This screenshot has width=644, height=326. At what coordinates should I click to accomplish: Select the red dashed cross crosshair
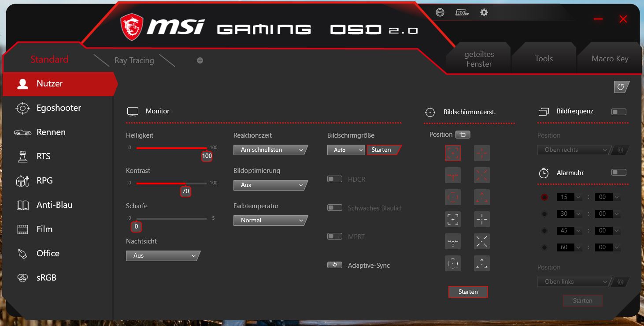pyautogui.click(x=482, y=153)
